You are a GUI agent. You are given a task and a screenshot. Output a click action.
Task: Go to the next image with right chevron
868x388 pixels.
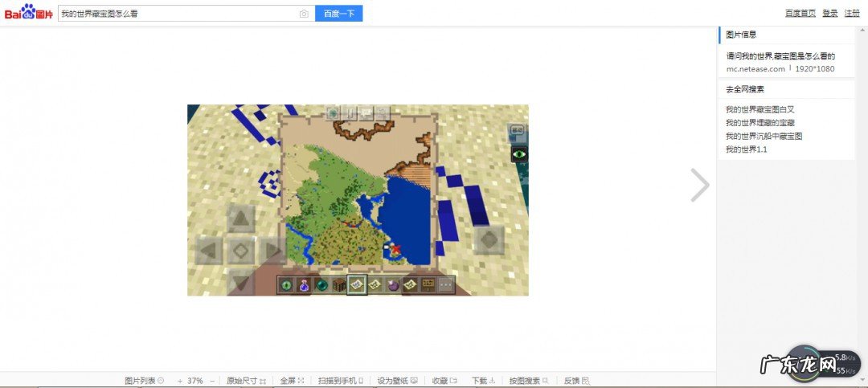[x=700, y=185]
